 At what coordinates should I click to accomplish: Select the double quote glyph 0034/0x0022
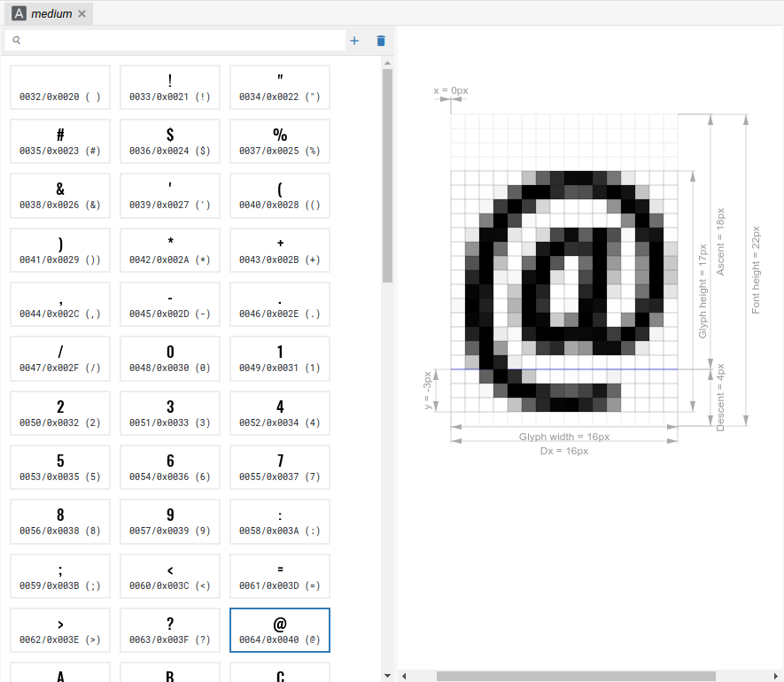tap(280, 87)
